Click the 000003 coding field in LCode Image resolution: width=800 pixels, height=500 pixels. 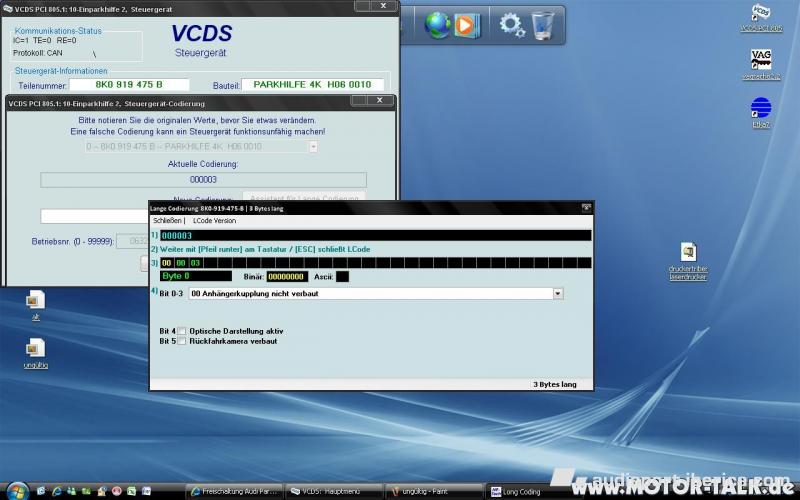376,235
